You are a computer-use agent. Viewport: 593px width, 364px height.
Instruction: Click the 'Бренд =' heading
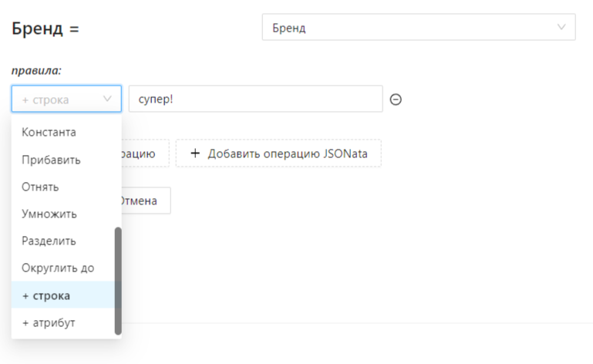pyautogui.click(x=45, y=29)
